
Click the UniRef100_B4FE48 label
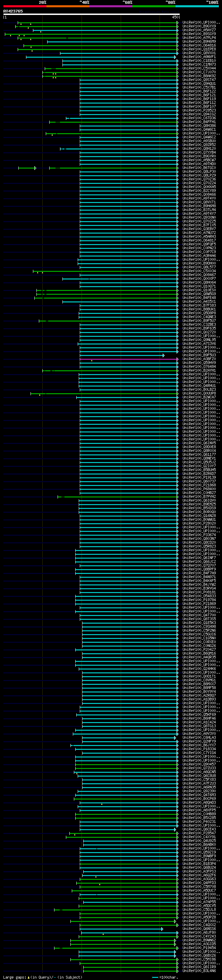coord(199,298)
